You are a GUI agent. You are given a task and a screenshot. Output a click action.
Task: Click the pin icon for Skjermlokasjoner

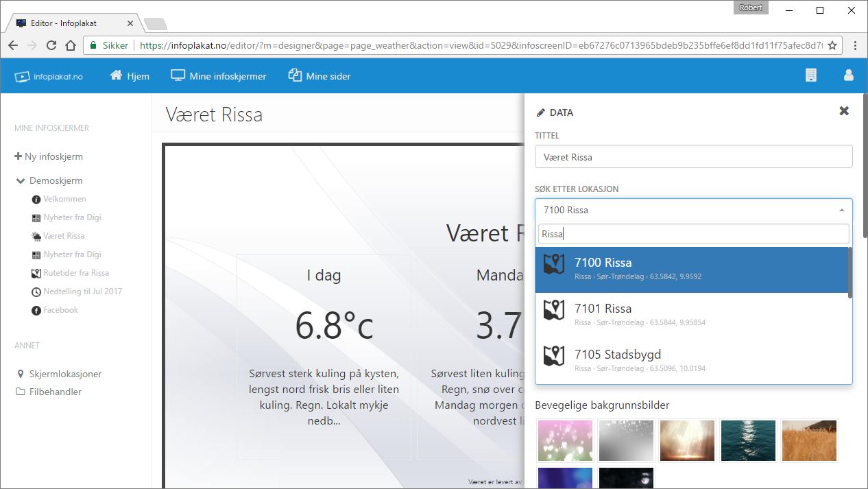(21, 374)
